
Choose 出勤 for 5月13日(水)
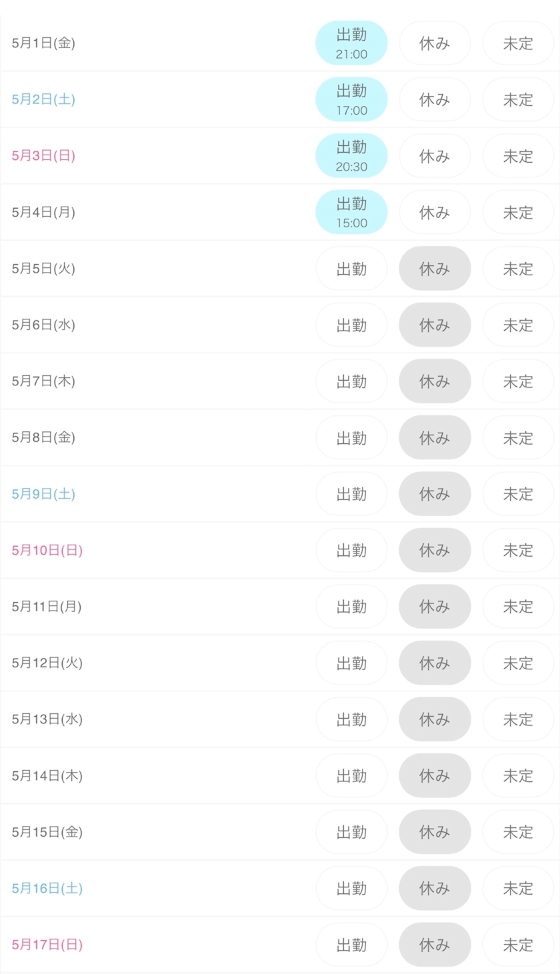click(x=351, y=719)
